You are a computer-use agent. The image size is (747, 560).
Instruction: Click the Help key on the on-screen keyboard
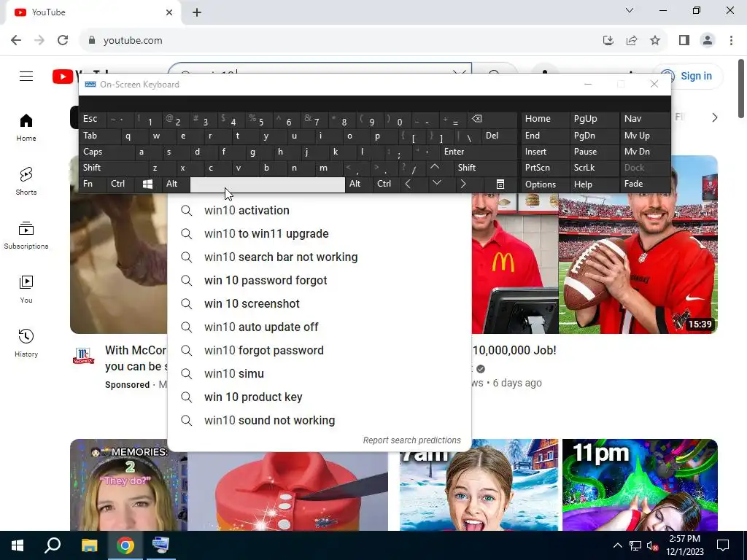coord(595,184)
